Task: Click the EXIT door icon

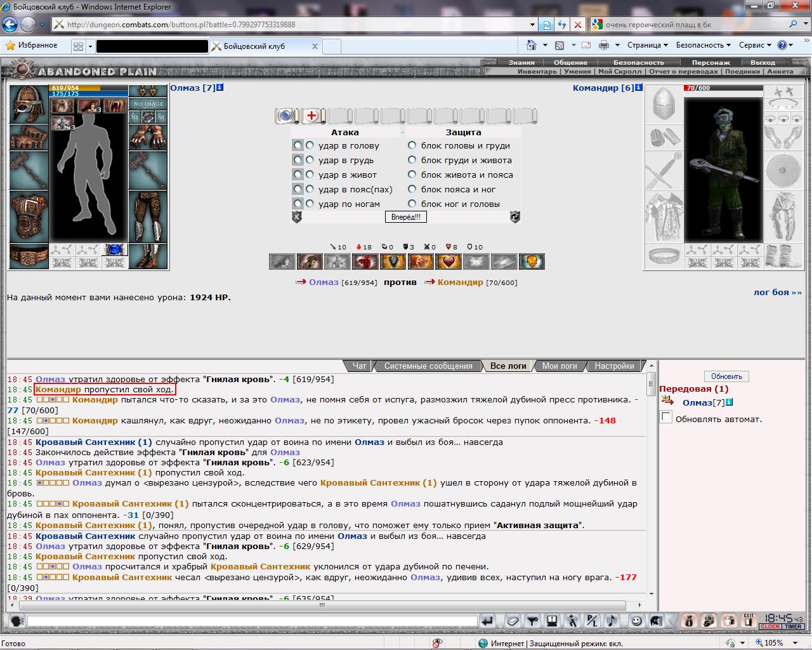Action: [x=749, y=621]
